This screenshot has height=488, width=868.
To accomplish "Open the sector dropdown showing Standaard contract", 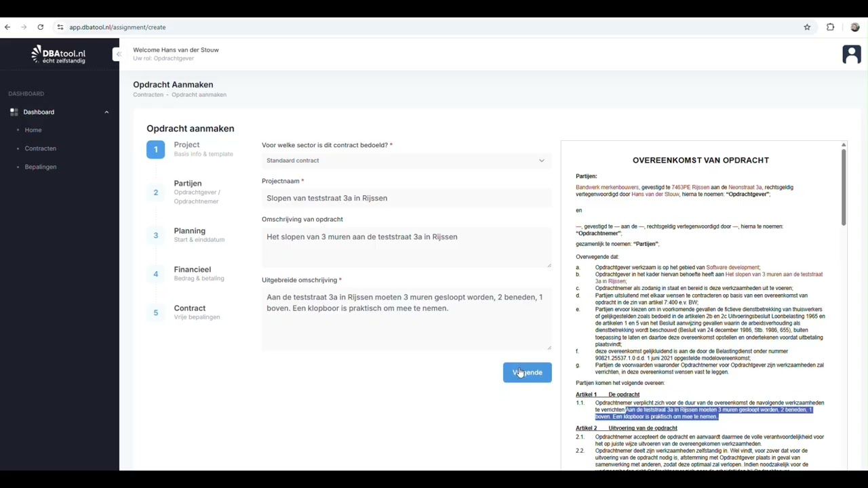I will pyautogui.click(x=406, y=161).
